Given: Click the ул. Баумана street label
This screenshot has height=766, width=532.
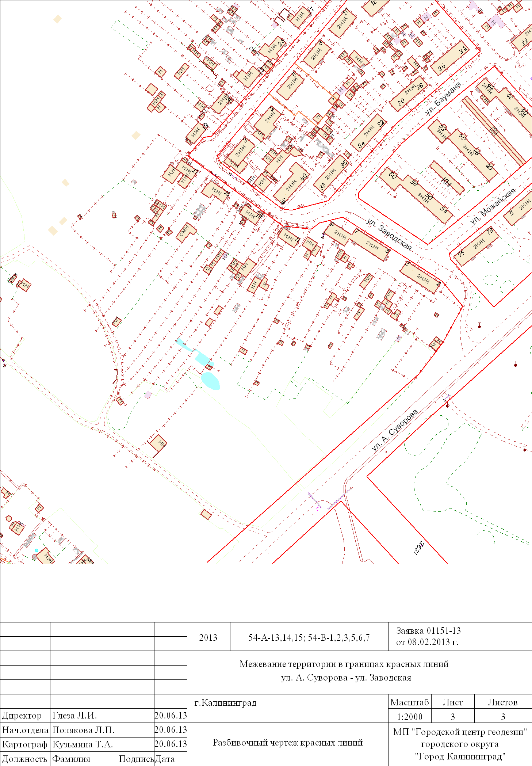Looking at the screenshot, I should tap(443, 98).
